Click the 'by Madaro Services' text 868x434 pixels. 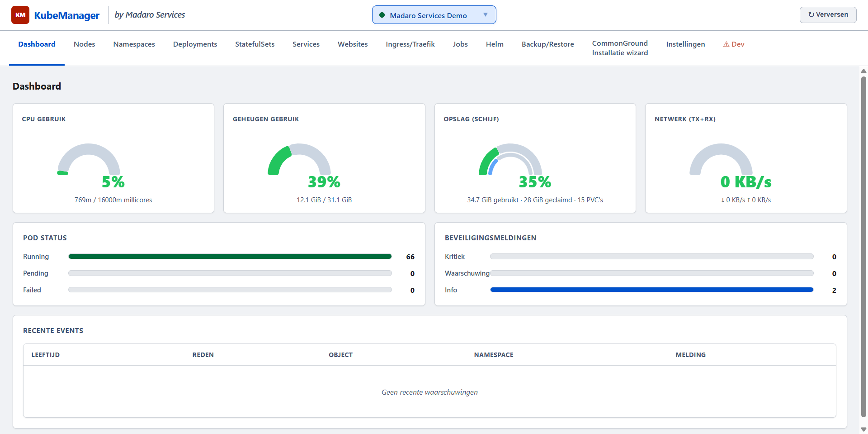(x=150, y=15)
